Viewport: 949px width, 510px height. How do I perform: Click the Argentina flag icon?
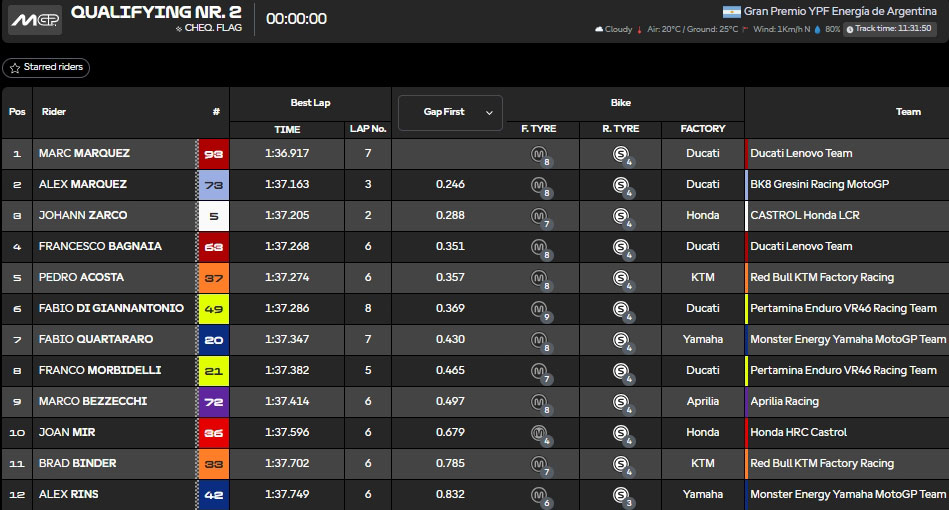point(731,12)
